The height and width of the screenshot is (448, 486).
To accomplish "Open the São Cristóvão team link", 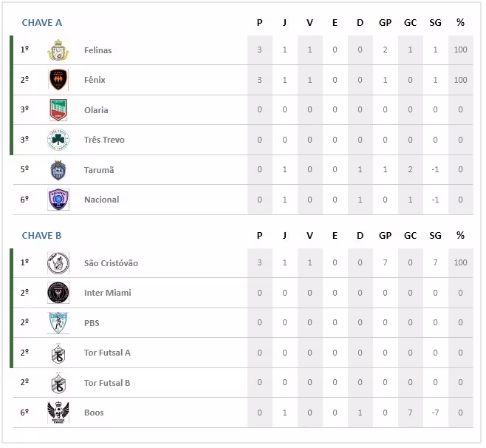I will [x=111, y=263].
